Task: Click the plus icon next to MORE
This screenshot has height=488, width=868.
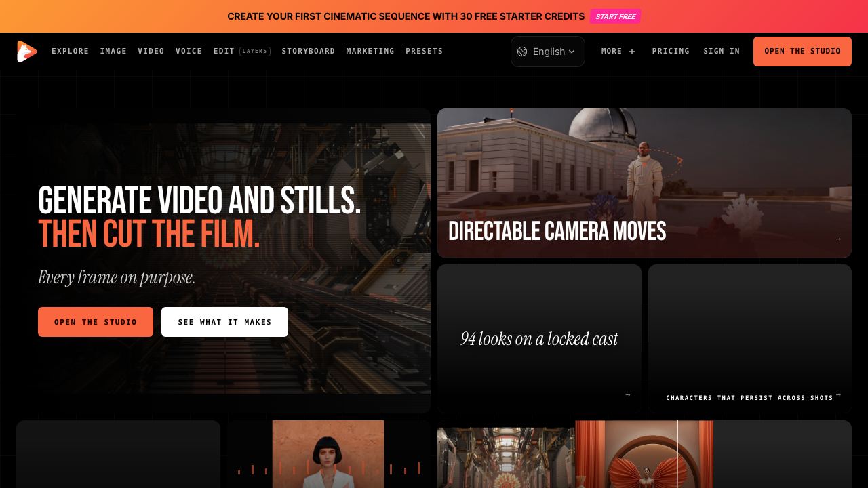Action: pos(632,52)
